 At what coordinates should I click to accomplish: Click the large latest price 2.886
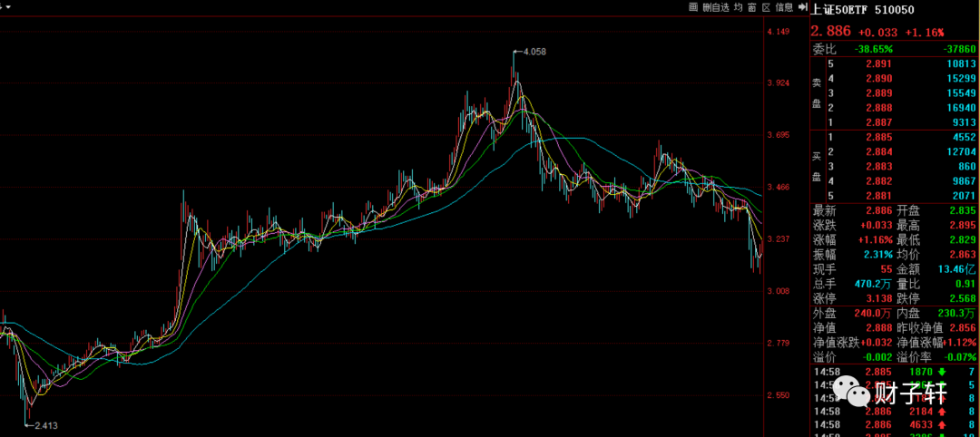(830, 30)
